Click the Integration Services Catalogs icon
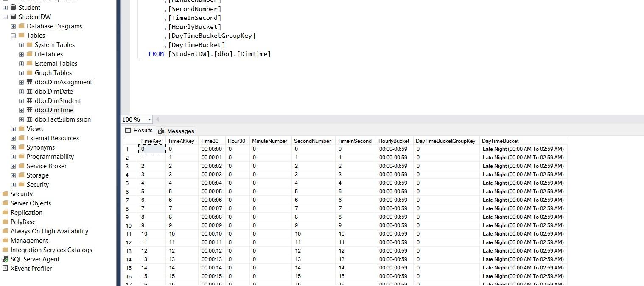 point(6,250)
